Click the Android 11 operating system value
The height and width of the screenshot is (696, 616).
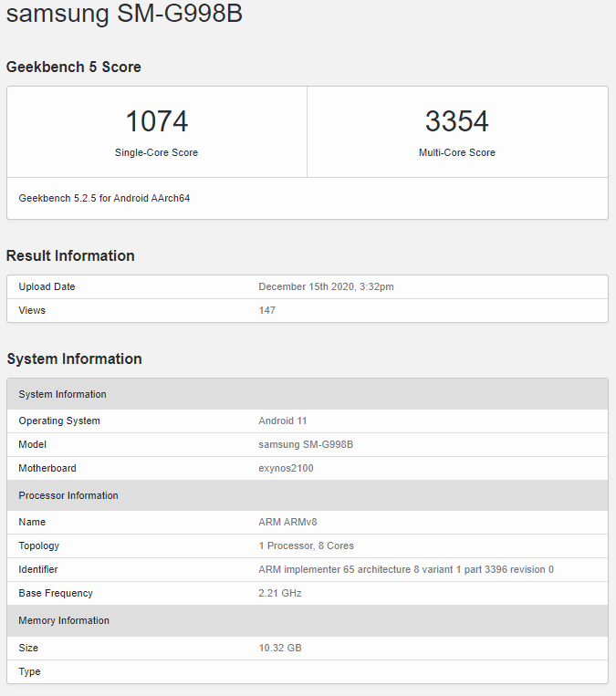click(282, 421)
